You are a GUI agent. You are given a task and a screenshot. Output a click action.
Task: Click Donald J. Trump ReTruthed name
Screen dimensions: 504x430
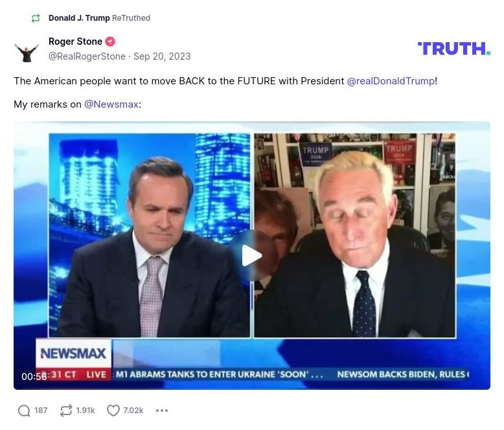coord(79,18)
